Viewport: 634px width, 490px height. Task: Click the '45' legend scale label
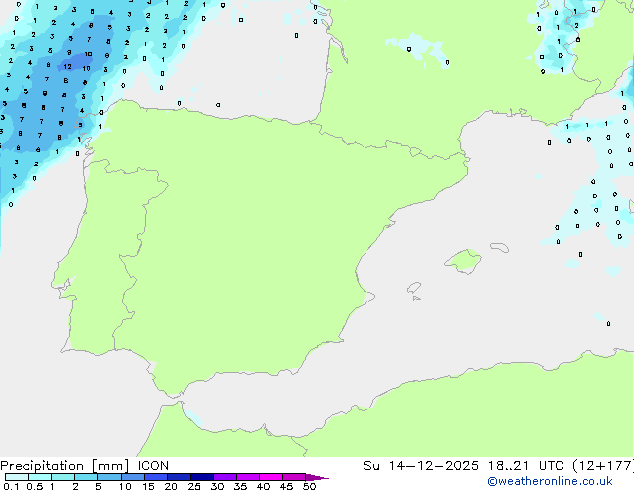coord(286,486)
